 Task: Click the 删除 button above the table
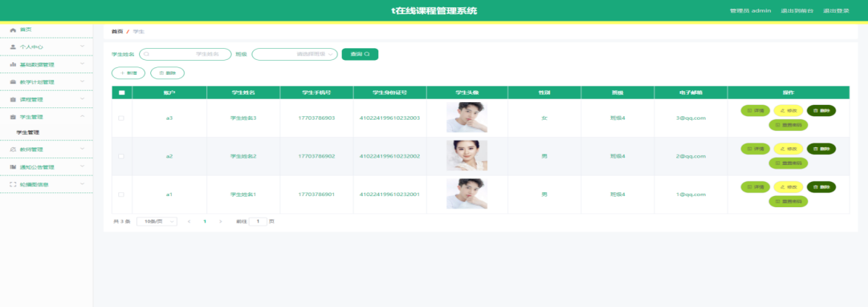167,72
